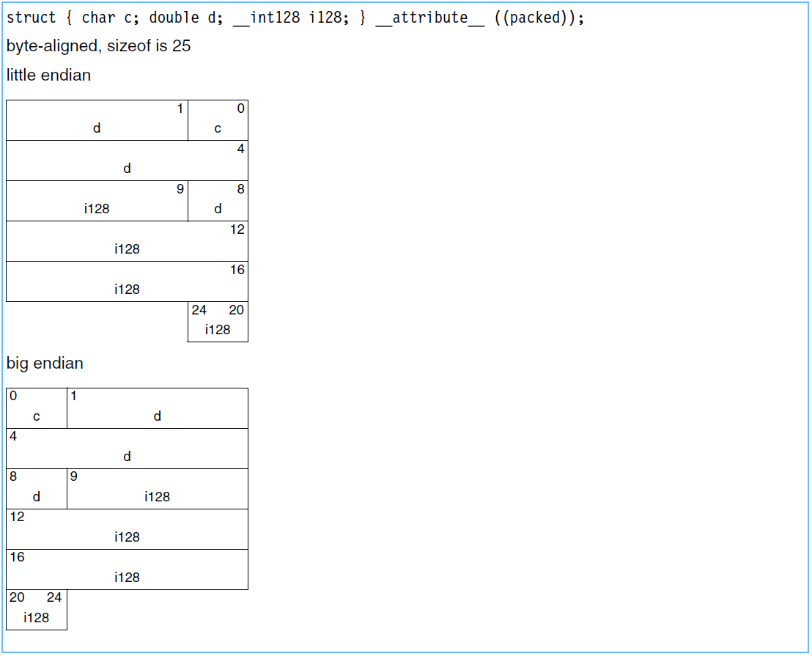Image resolution: width=812 pixels, height=656 pixels.
Task: Select big endian i128 cell with offsets 20, 24
Action: pos(37,610)
